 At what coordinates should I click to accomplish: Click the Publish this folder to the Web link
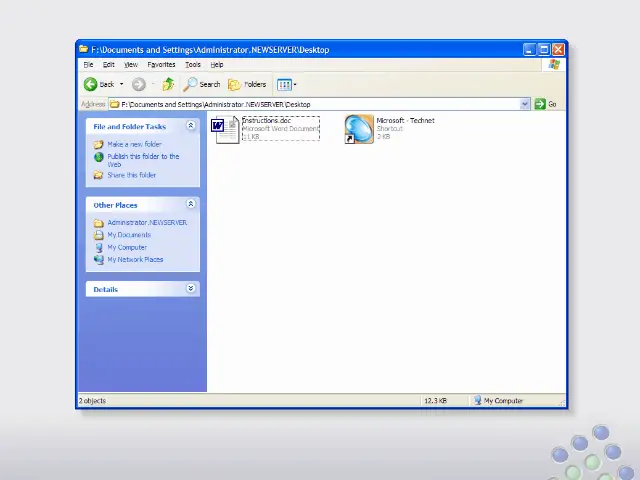click(143, 156)
